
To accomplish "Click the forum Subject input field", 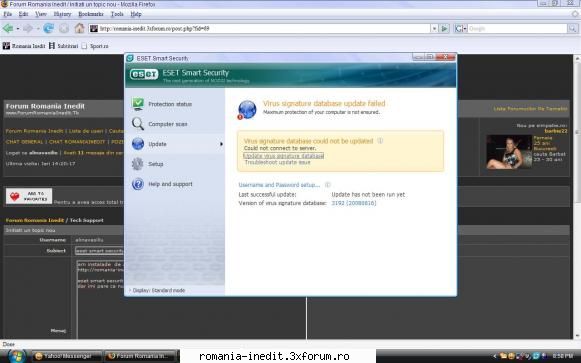I will (99, 251).
